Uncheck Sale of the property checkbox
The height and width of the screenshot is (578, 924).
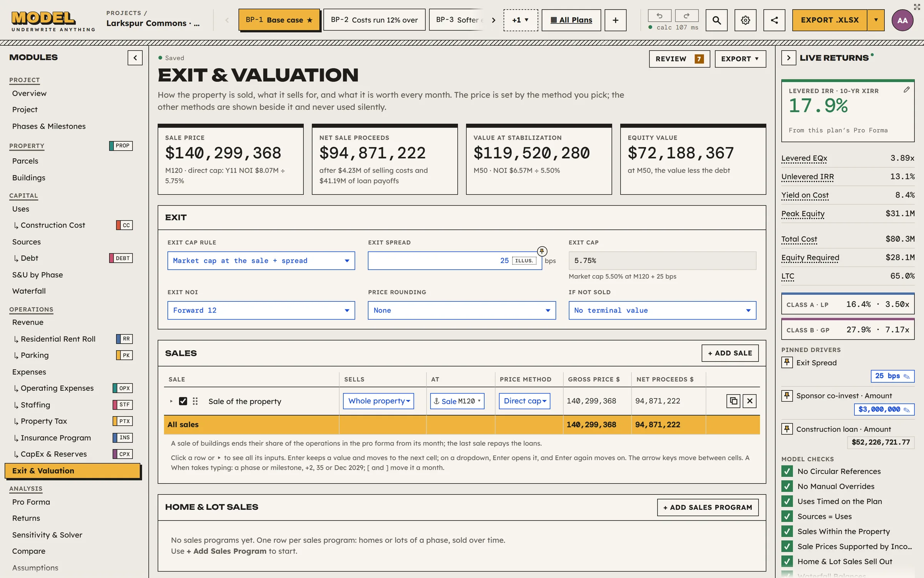coord(183,401)
